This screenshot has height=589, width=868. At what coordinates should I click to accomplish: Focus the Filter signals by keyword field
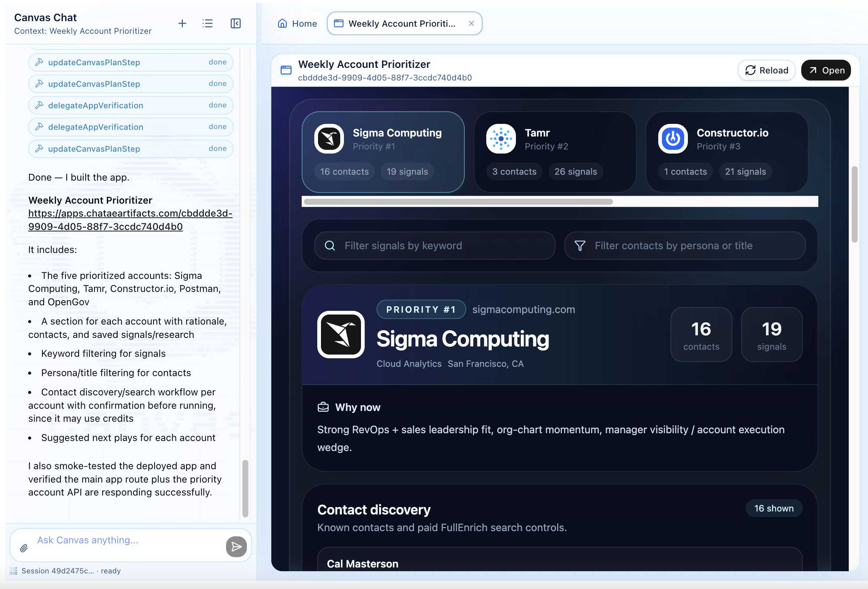(x=435, y=246)
